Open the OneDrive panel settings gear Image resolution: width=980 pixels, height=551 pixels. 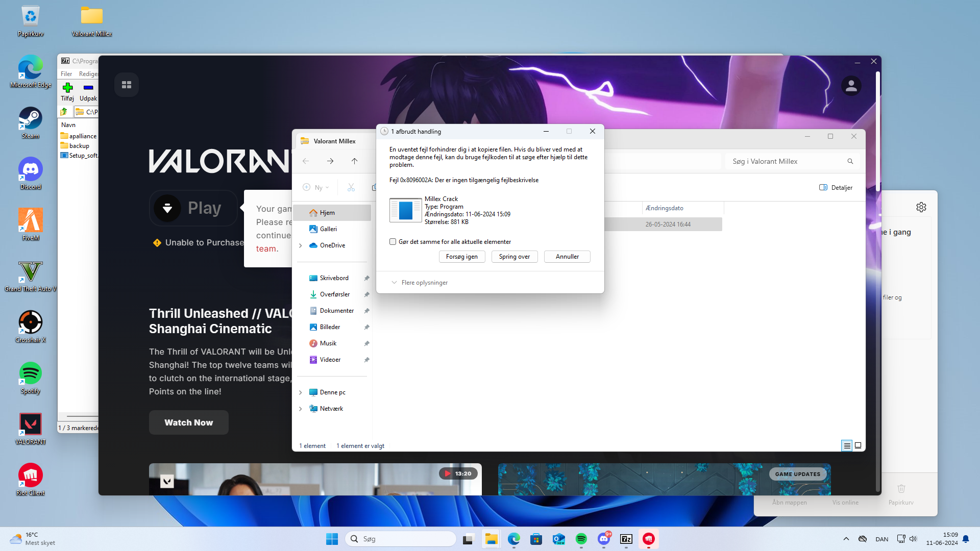pos(921,207)
